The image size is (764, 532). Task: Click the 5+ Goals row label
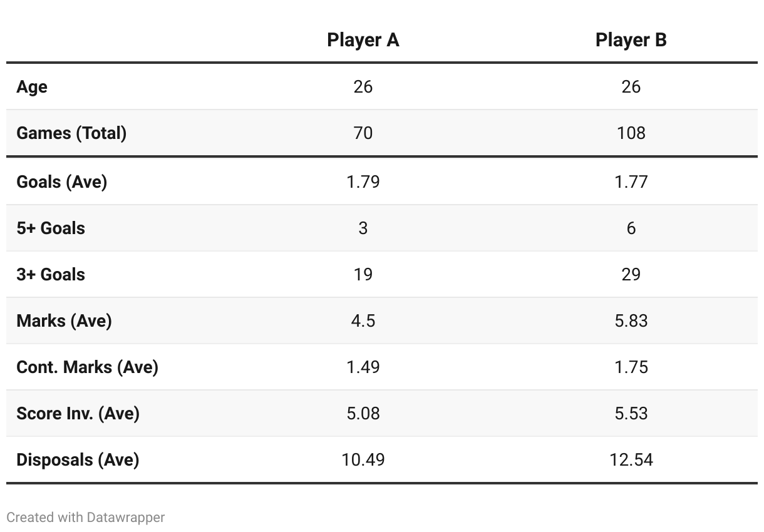pos(51,228)
